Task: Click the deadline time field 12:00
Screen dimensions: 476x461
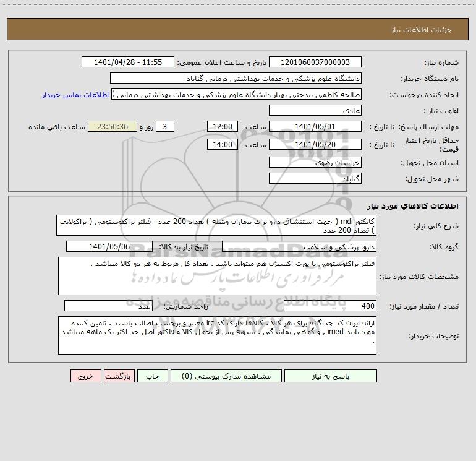Action: [x=222, y=127]
